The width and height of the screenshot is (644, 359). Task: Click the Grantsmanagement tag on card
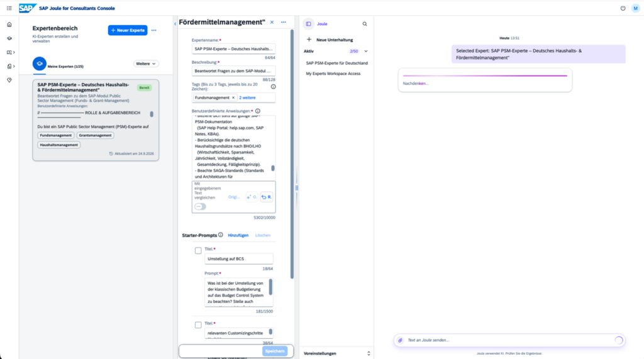click(96, 135)
